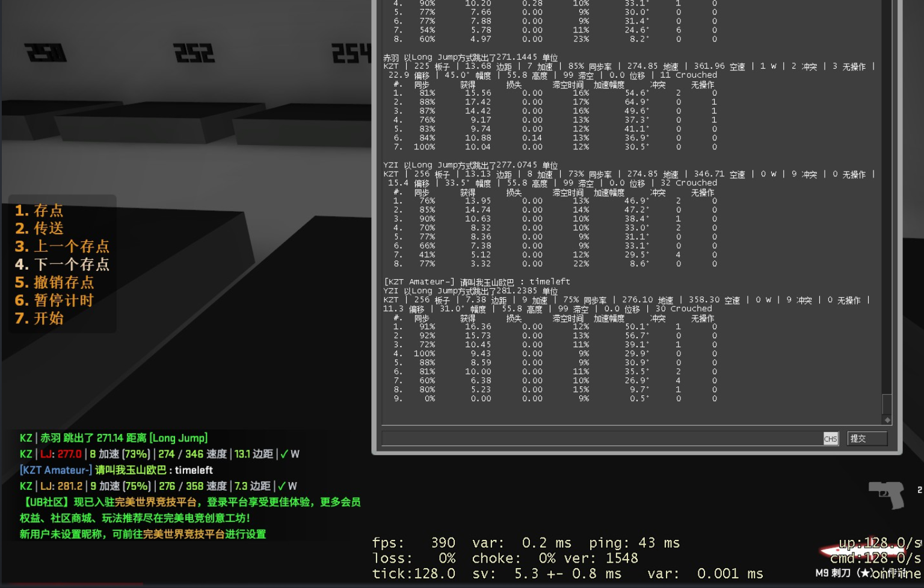This screenshot has height=588, width=924.
Task: Click the 276.10 地速 value in console
Action: pyautogui.click(x=648, y=300)
